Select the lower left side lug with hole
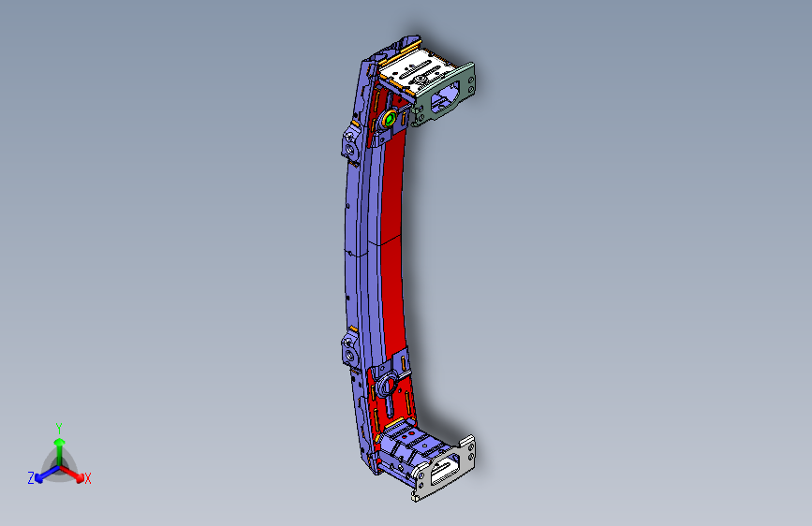Screen dimensions: 812x526 click(x=349, y=349)
